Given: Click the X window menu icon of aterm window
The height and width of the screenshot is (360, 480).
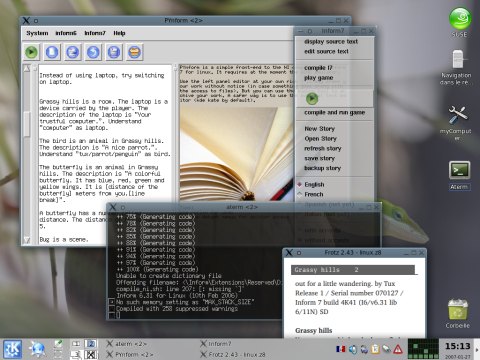Looking at the screenshot, I should click(x=113, y=207).
